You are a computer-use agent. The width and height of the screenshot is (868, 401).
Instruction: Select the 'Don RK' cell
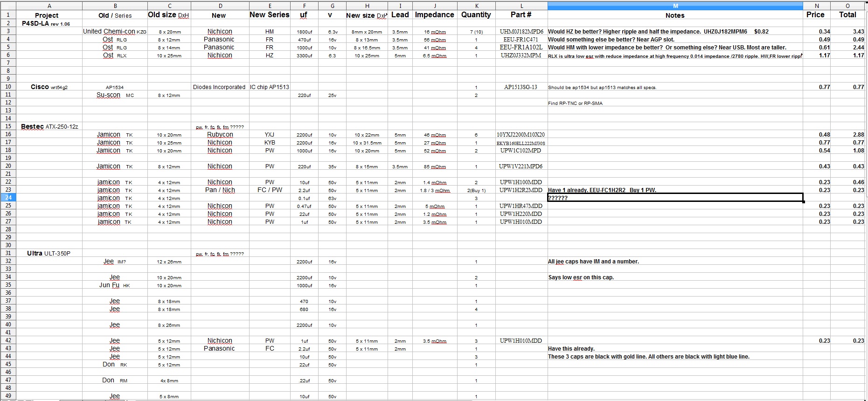tap(115, 364)
